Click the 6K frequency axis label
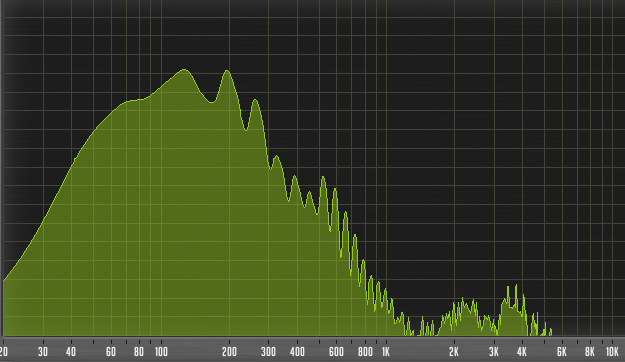 (x=562, y=352)
